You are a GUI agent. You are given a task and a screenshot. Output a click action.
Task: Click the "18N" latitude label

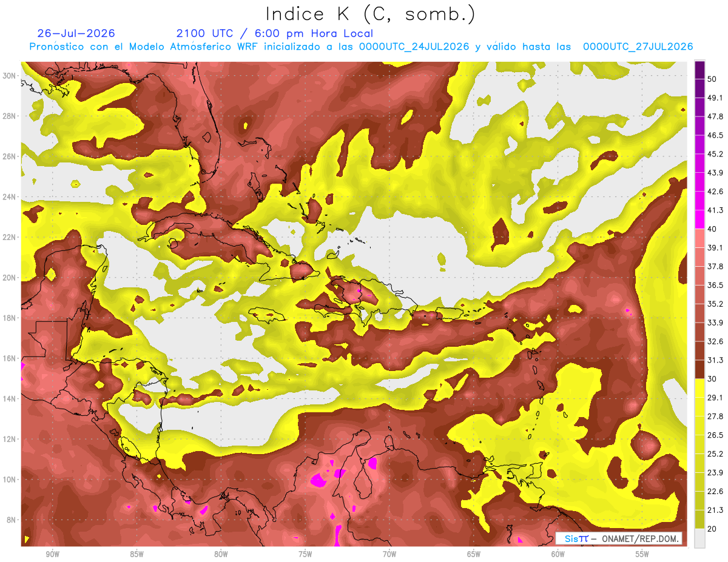click(x=10, y=318)
